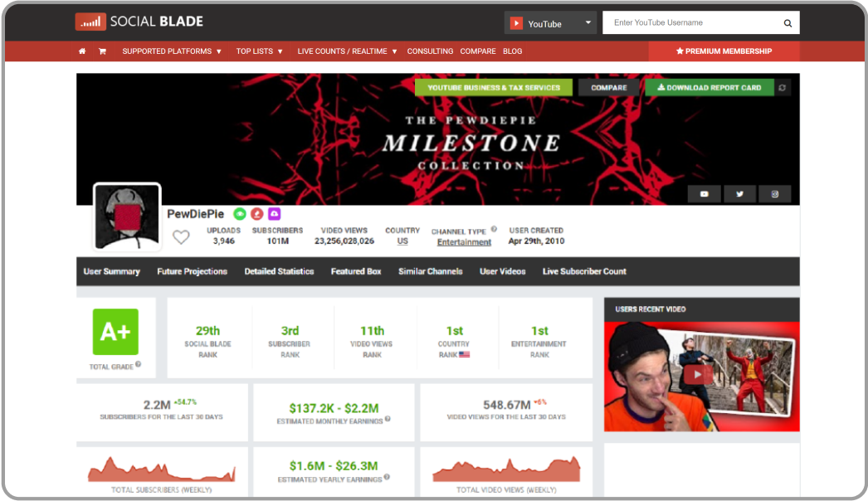The width and height of the screenshot is (868, 501).
Task: Click the help icon beside Channel Type
Action: (494, 229)
